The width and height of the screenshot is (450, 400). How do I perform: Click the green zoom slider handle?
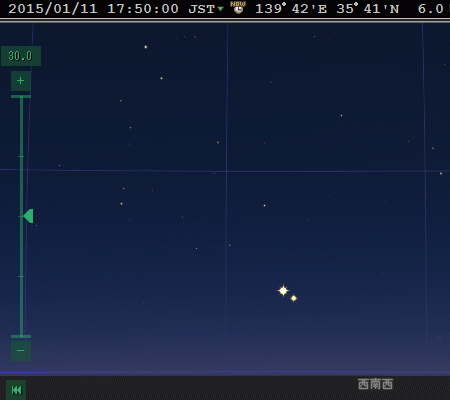27,216
